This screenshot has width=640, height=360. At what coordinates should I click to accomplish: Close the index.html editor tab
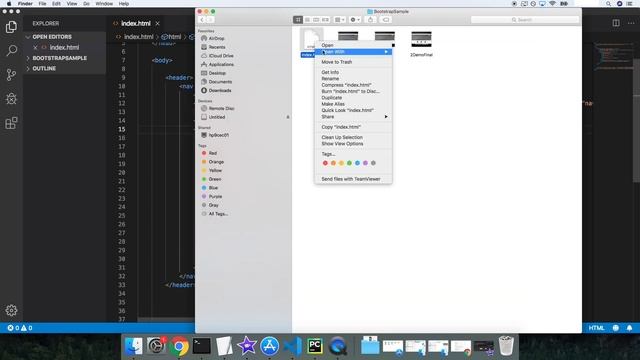pyautogui.click(x=158, y=24)
